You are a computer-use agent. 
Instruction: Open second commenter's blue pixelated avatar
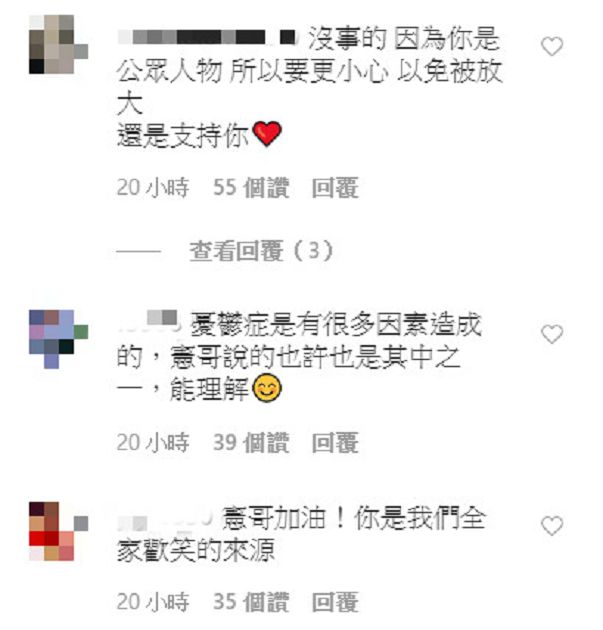(58, 339)
